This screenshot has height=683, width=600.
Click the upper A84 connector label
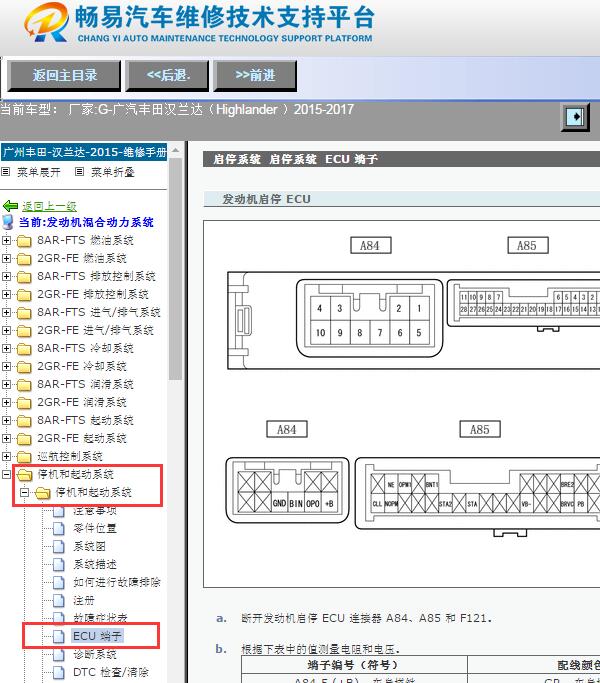[371, 245]
